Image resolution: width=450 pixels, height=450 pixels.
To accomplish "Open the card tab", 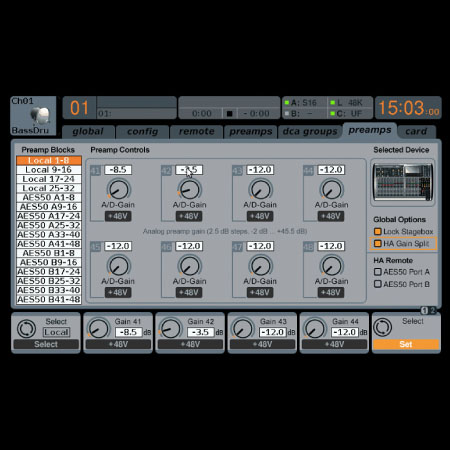I will (x=416, y=132).
